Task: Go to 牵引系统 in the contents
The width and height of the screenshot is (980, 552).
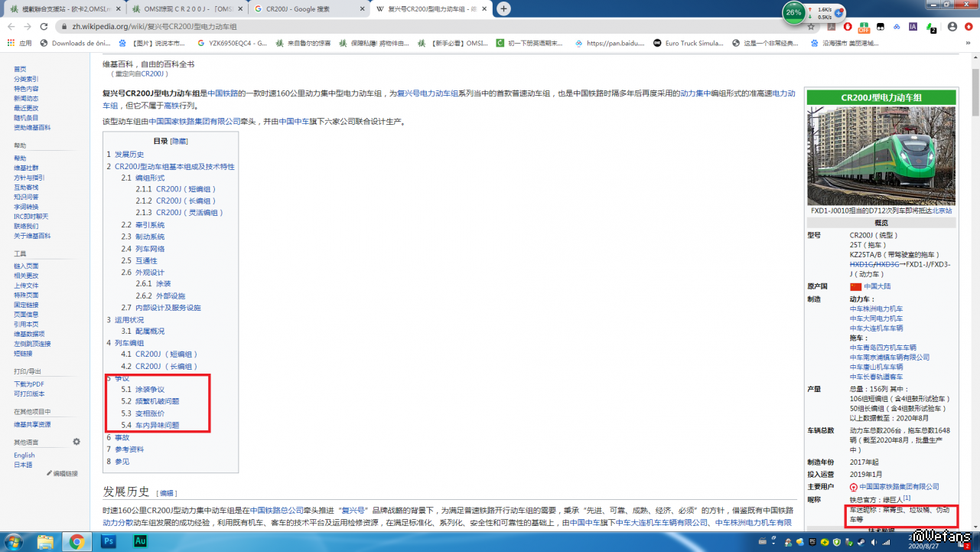Action: [x=150, y=225]
